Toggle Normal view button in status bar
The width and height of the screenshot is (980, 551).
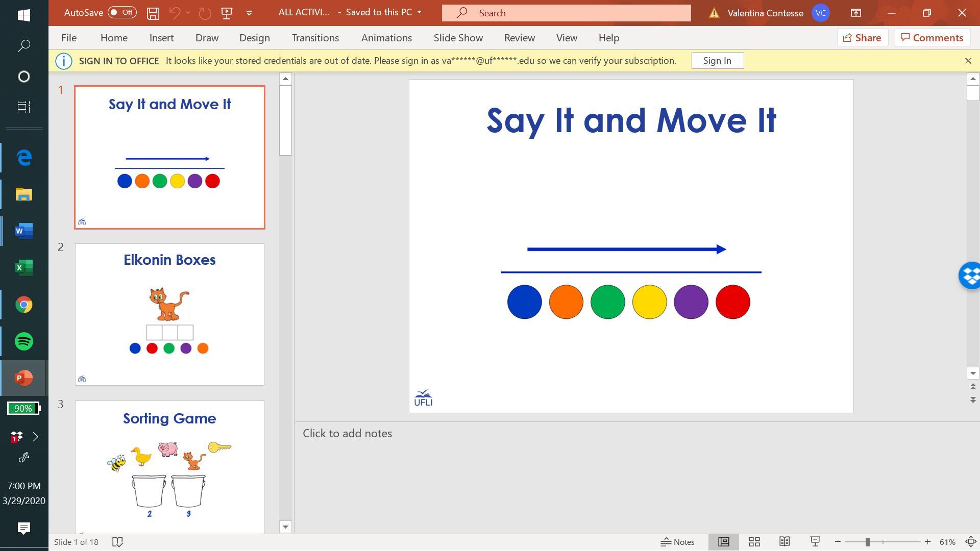[723, 542]
